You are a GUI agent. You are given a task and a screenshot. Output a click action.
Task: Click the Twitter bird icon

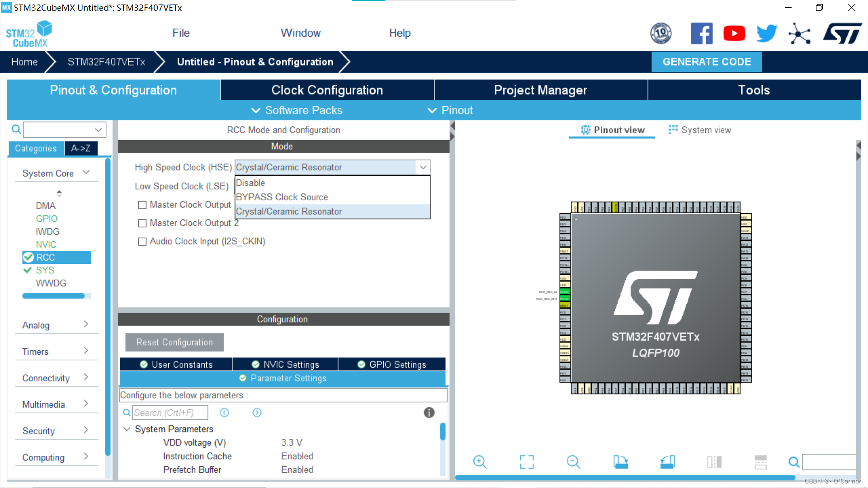tap(766, 33)
